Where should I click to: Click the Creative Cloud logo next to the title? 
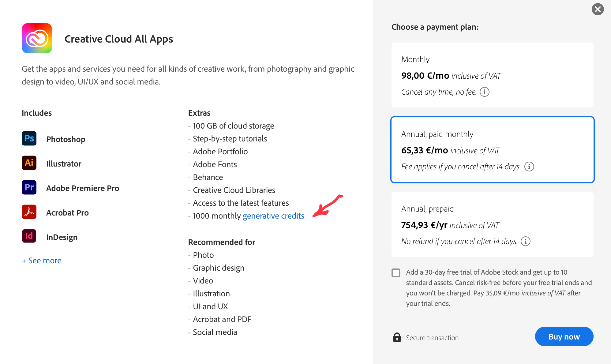tap(37, 38)
